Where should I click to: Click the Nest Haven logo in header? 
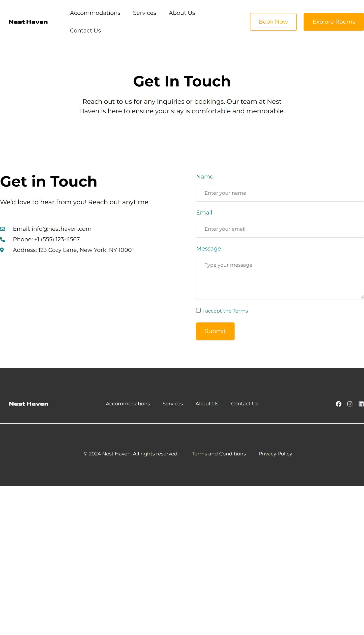(x=28, y=22)
